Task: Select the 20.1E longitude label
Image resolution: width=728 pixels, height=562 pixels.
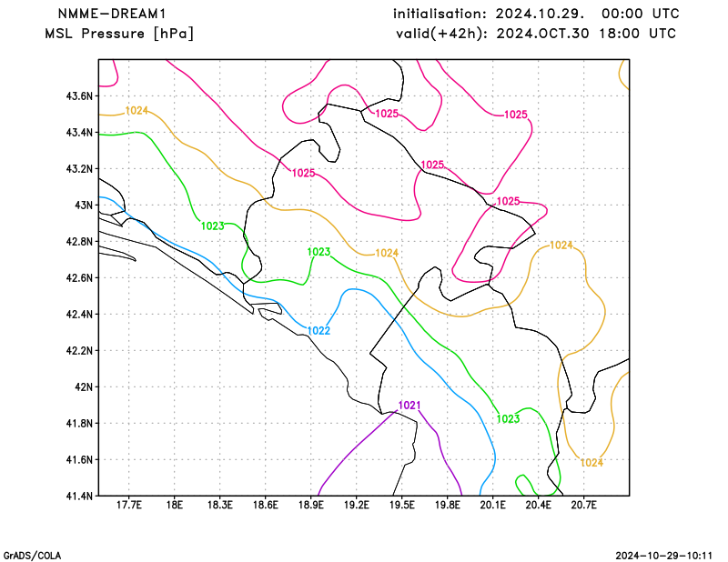Action: tap(492, 505)
